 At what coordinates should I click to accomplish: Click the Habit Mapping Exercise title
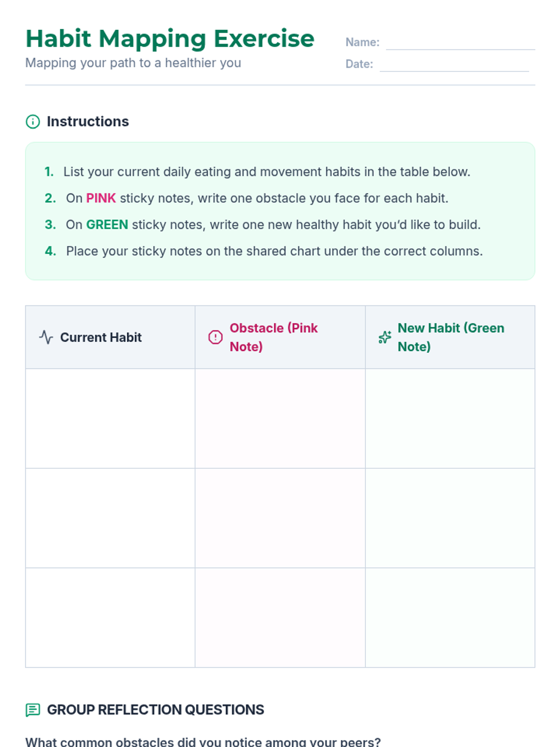170,38
